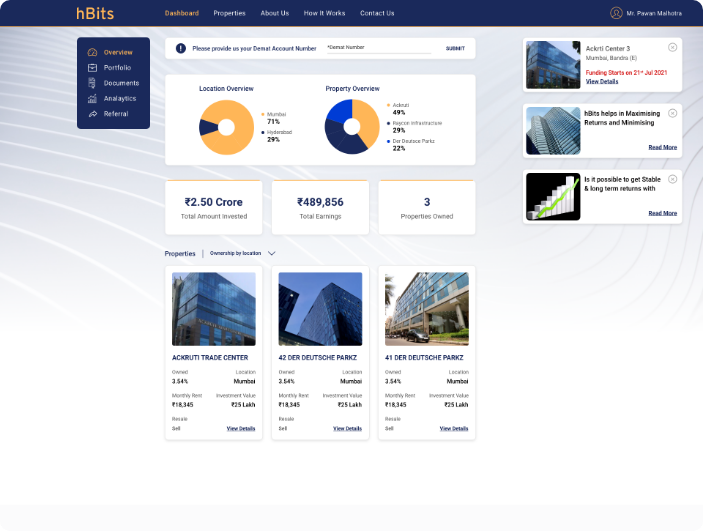703x531 pixels.
Task: Close the Maximising Returns article card
Action: (672, 113)
